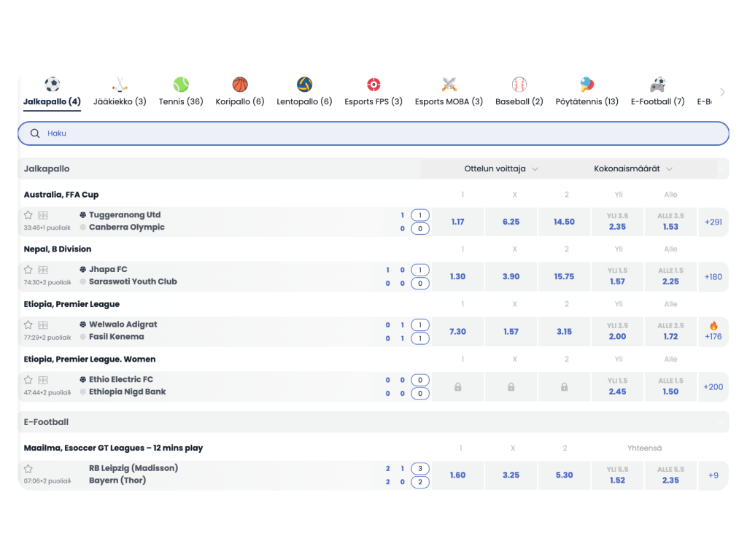The width and height of the screenshot is (747, 560).
Task: Bet on Welwalo Adigrat at 7.30
Action: click(x=458, y=332)
